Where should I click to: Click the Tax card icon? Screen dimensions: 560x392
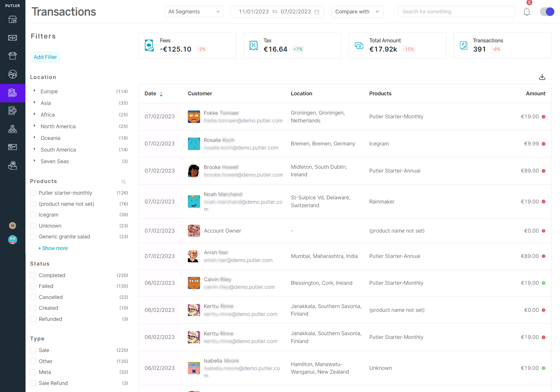coord(254,45)
